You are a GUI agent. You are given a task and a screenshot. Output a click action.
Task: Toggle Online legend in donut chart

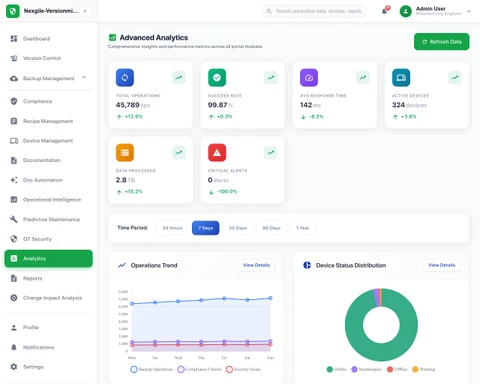pos(337,369)
